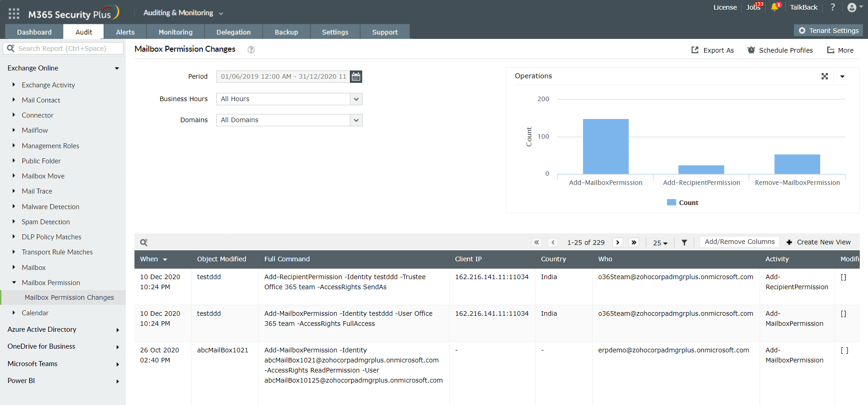Open the Domains dropdown
Image resolution: width=868 pixels, height=405 pixels.
[x=289, y=120]
